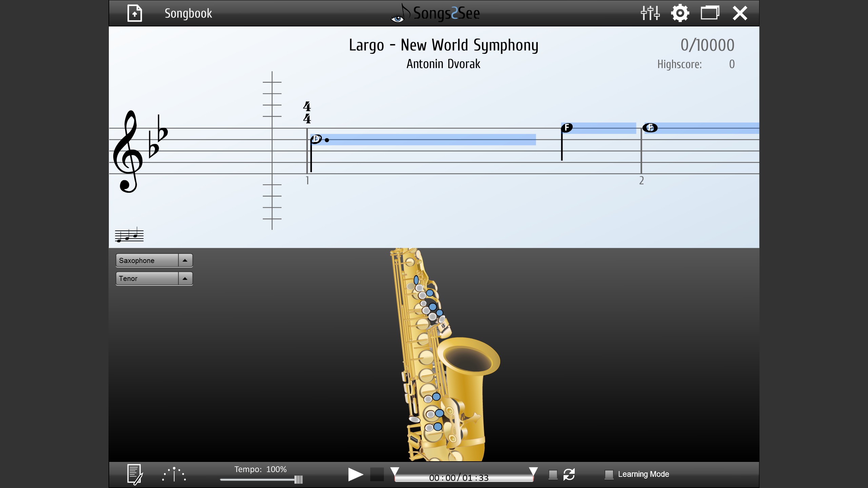Toggle the fullscreen window icon
The width and height of the screenshot is (868, 488).
pos(710,13)
